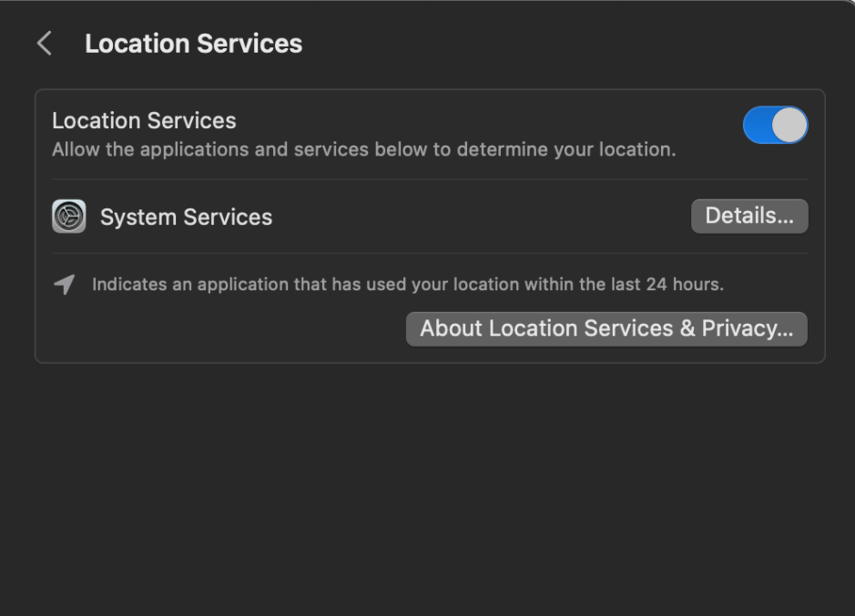Viewport: 855px width, 616px height.
Task: Click the blue part of the toggle
Action: click(x=758, y=126)
